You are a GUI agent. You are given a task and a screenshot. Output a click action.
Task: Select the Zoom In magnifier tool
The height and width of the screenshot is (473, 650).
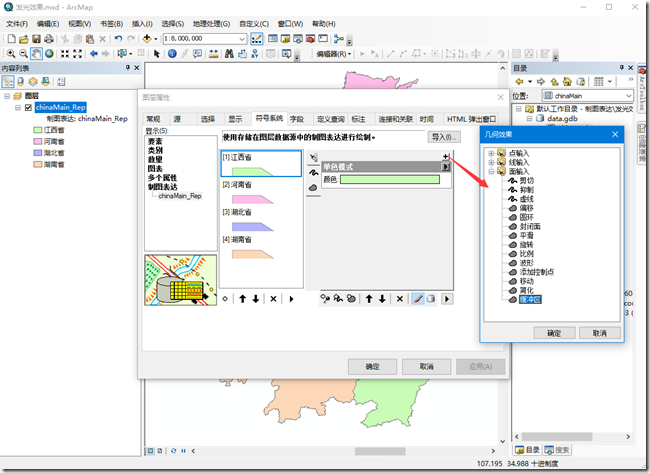tap(11, 54)
